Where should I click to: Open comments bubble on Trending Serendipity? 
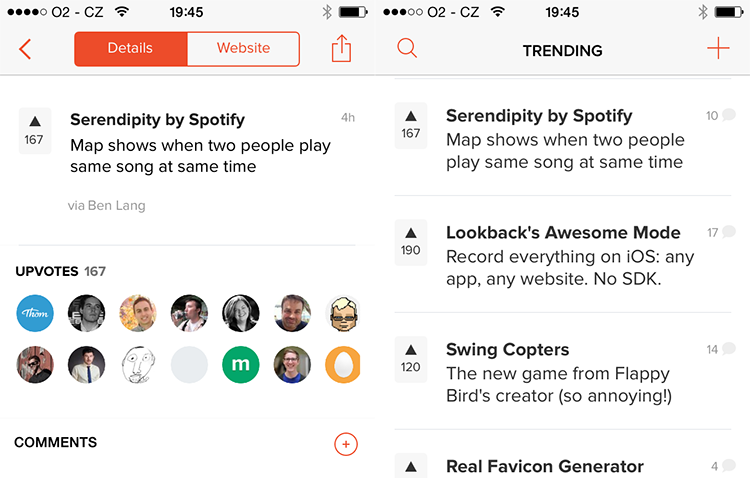tap(721, 115)
